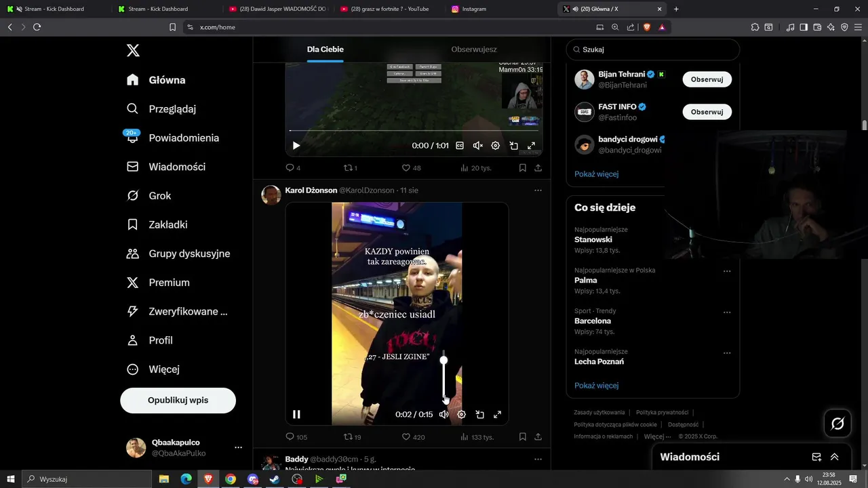This screenshot has height=488, width=868.
Task: Open the Windows Start menu
Action: (x=10, y=479)
